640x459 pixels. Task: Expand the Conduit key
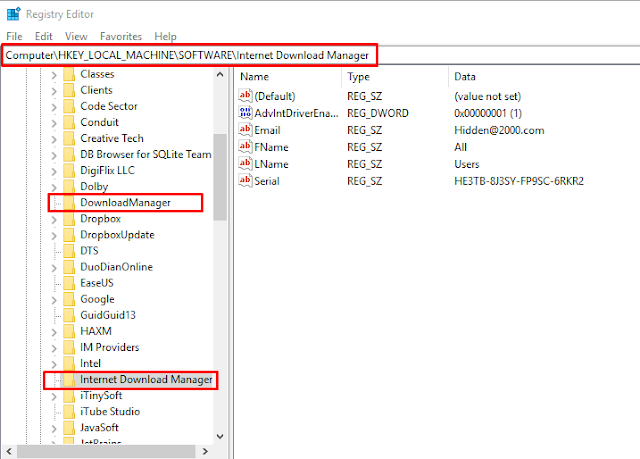pyautogui.click(x=54, y=123)
